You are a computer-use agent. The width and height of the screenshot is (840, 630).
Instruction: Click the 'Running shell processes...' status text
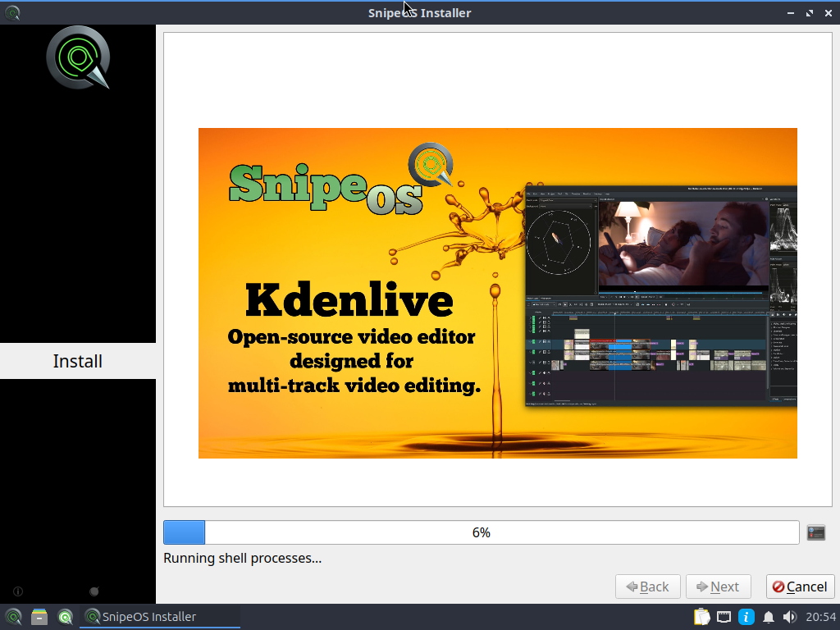pos(242,558)
